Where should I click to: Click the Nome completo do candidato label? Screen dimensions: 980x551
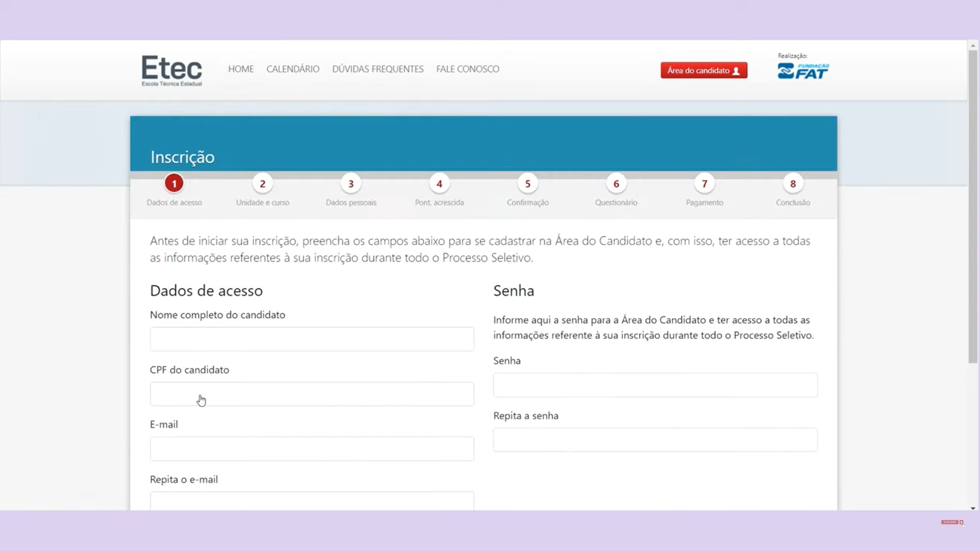point(217,315)
